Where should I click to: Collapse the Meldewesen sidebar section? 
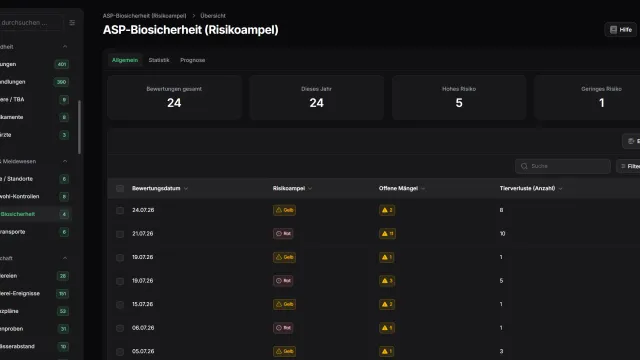click(x=65, y=161)
